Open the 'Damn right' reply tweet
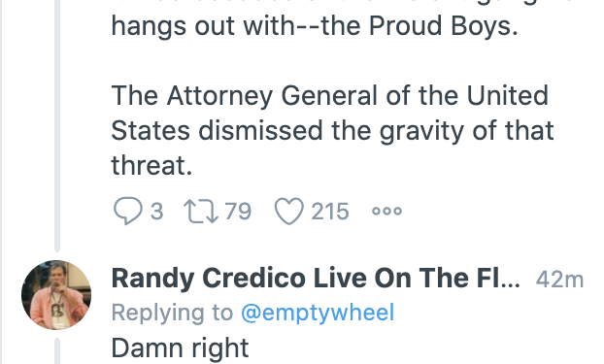This screenshot has height=364, width=604. (180, 347)
